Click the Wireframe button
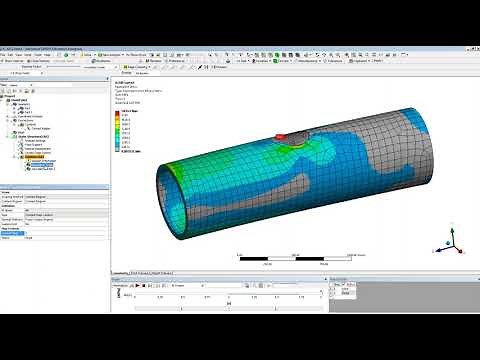 coord(101,61)
